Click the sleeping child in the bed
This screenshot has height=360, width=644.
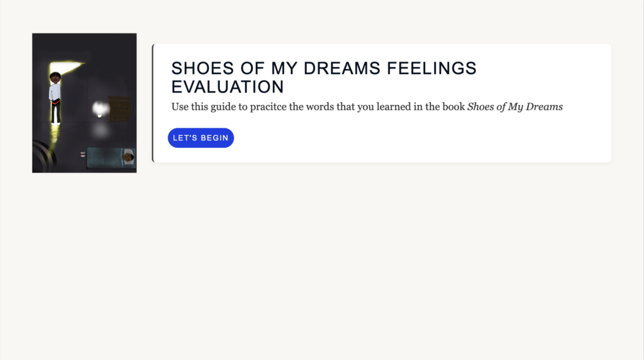128,157
